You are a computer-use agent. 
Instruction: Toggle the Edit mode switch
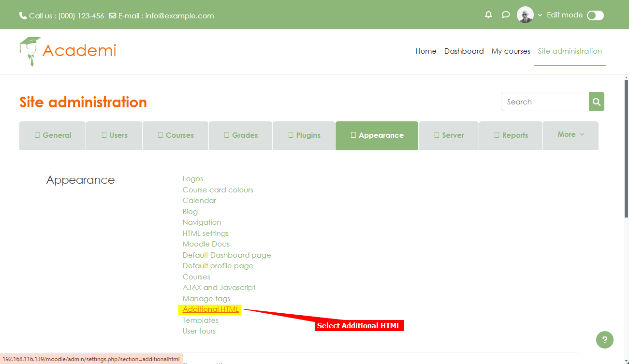point(595,15)
